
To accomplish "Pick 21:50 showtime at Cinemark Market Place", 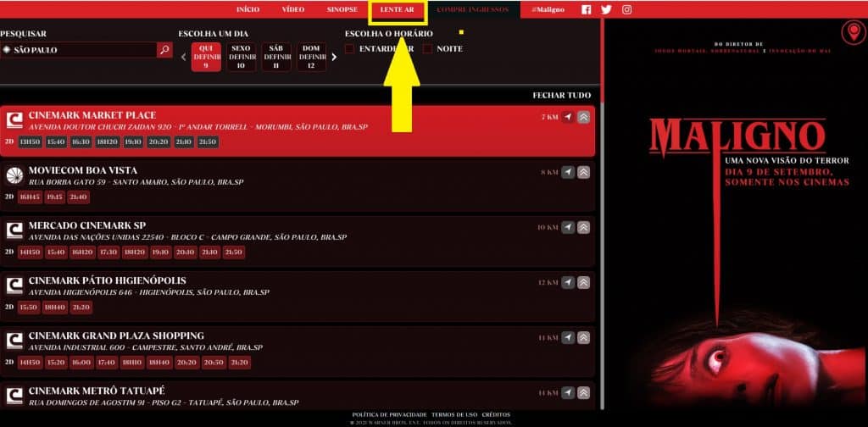I will (207, 142).
